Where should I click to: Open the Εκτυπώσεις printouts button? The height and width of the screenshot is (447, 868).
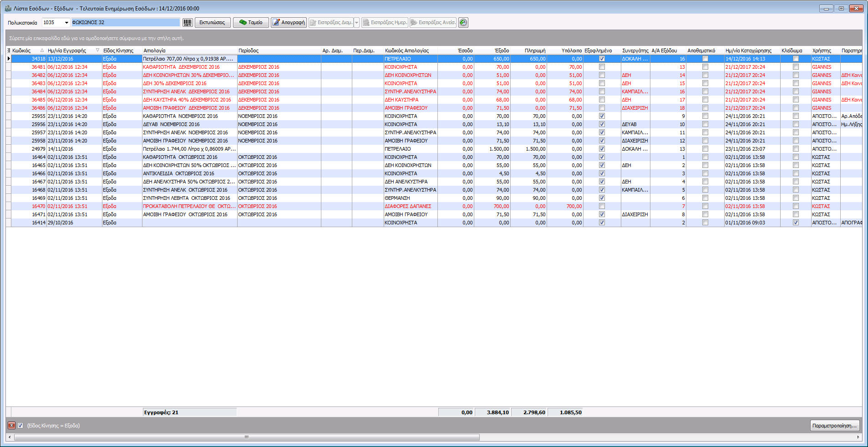213,22
